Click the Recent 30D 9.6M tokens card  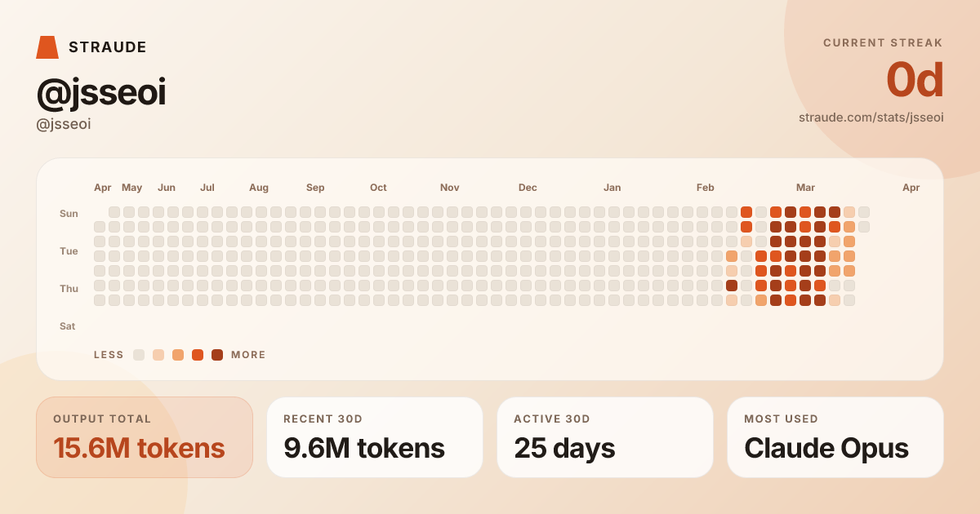(x=375, y=437)
